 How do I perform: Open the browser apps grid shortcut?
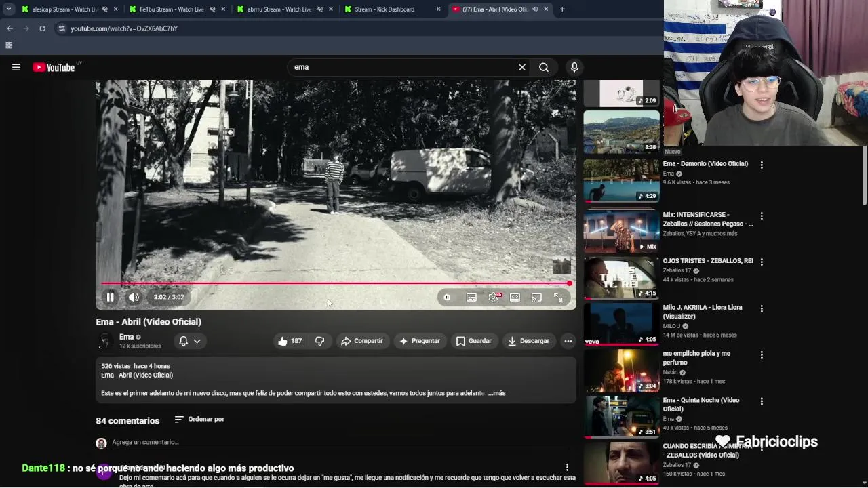[x=9, y=45]
